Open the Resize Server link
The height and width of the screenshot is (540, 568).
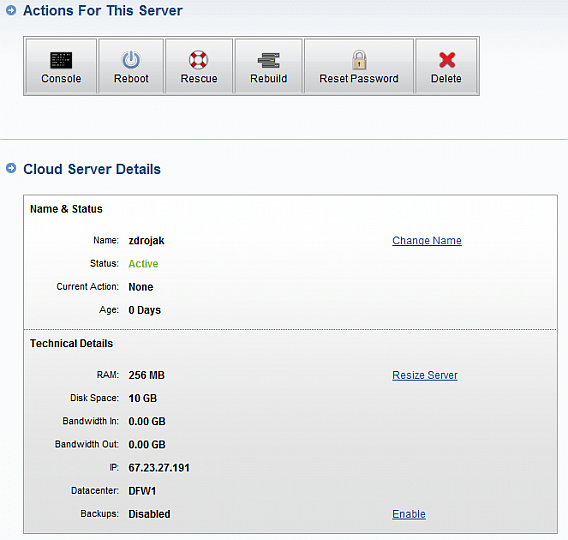(425, 375)
